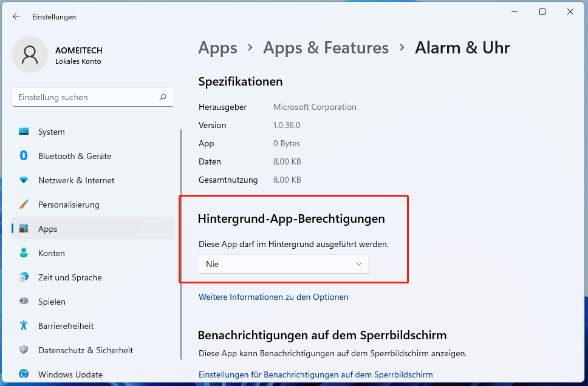Select Apps in the sidebar menu
The width and height of the screenshot is (588, 386).
pos(47,229)
